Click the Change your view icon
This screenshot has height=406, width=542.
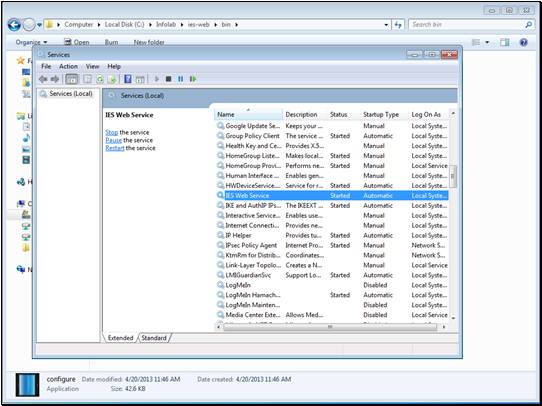(x=476, y=42)
